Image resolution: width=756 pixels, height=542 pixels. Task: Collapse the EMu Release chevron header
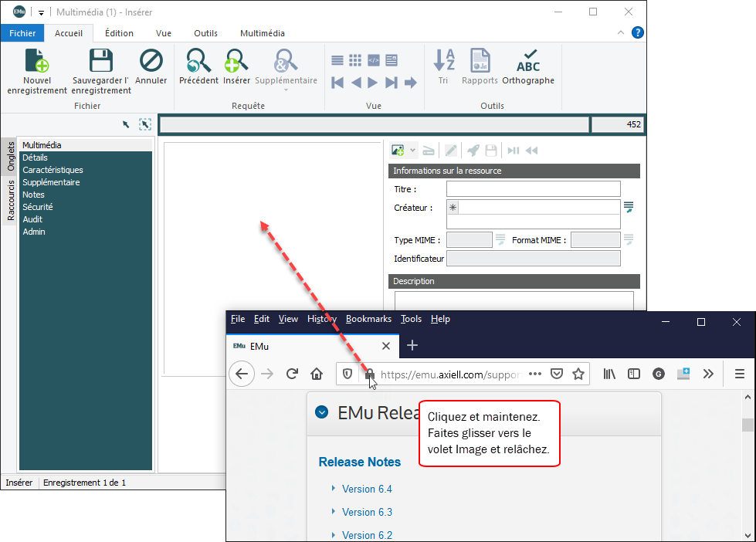pos(321,412)
